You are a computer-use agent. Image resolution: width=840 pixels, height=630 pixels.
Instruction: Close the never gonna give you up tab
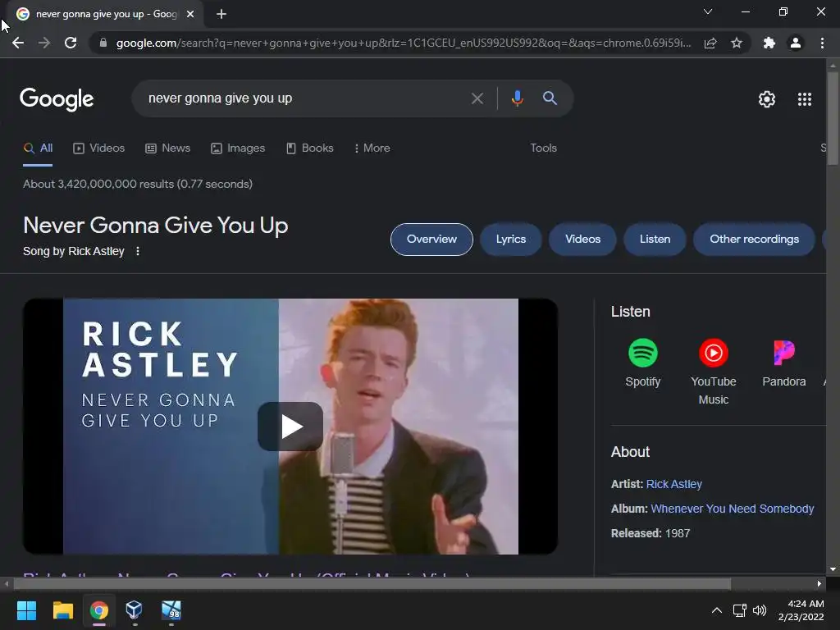190,15
